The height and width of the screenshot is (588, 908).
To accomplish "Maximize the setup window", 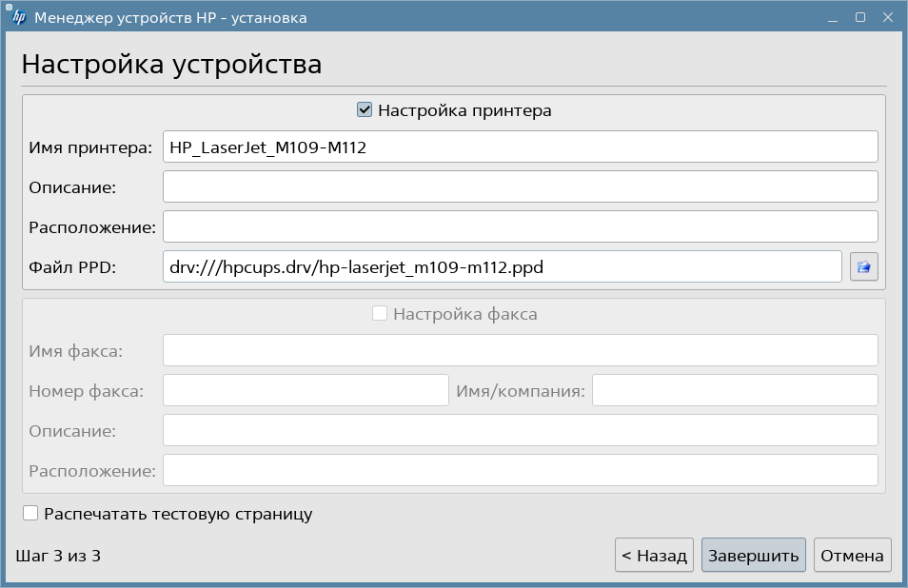I will pyautogui.click(x=859, y=17).
